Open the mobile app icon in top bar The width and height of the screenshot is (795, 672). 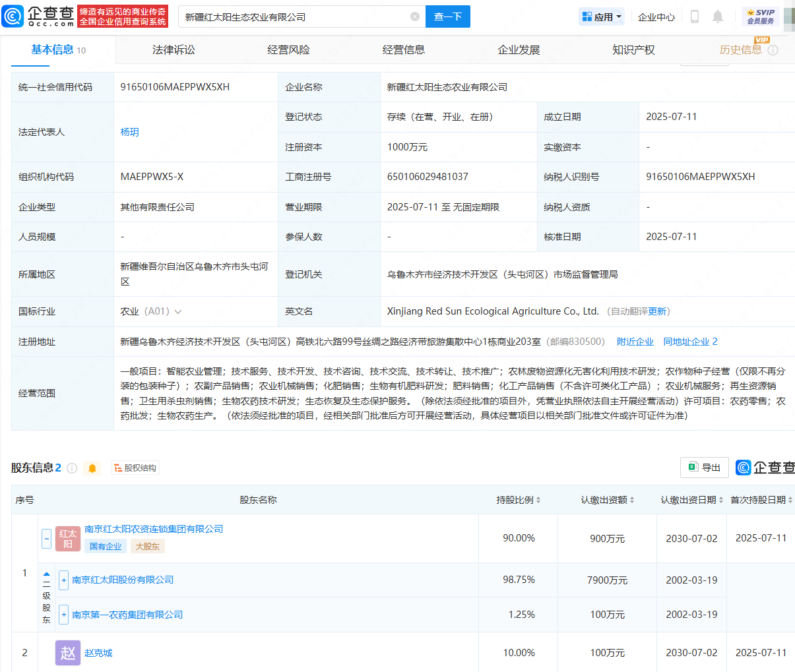coord(694,17)
